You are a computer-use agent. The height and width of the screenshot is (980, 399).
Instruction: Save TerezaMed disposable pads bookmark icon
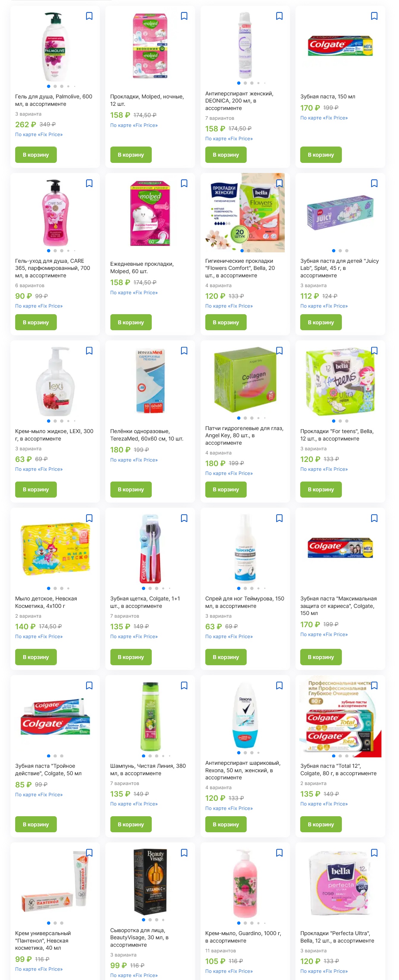pyautogui.click(x=184, y=351)
